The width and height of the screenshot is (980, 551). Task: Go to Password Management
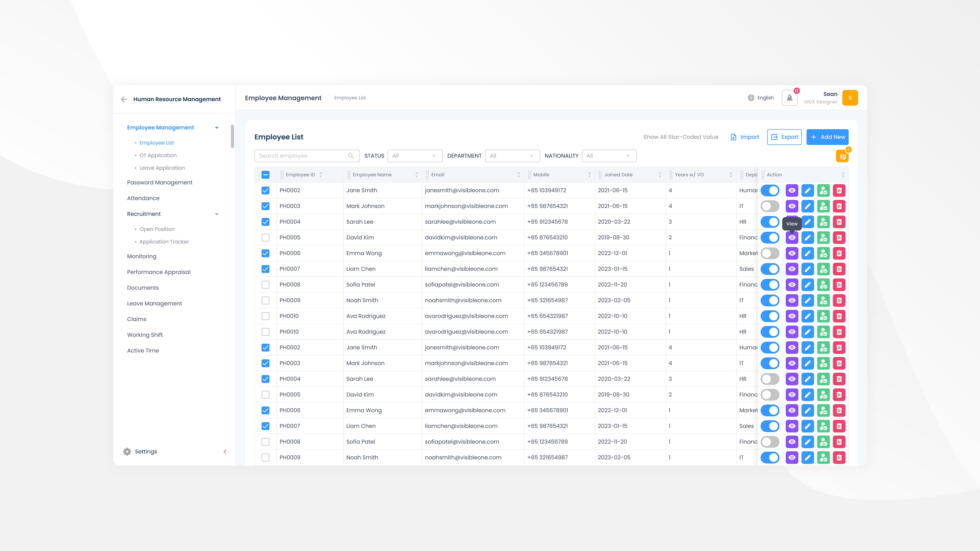pos(160,183)
